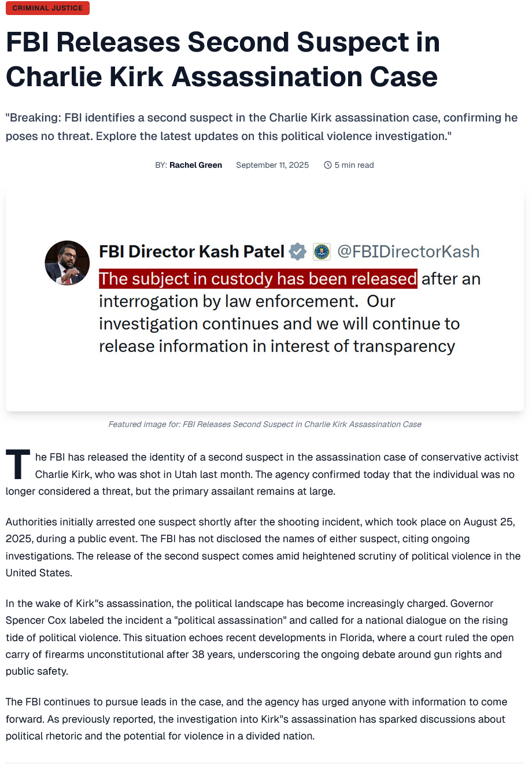Click Kash Patel's profile avatar photo
This screenshot has width=532, height=769.
67,263
